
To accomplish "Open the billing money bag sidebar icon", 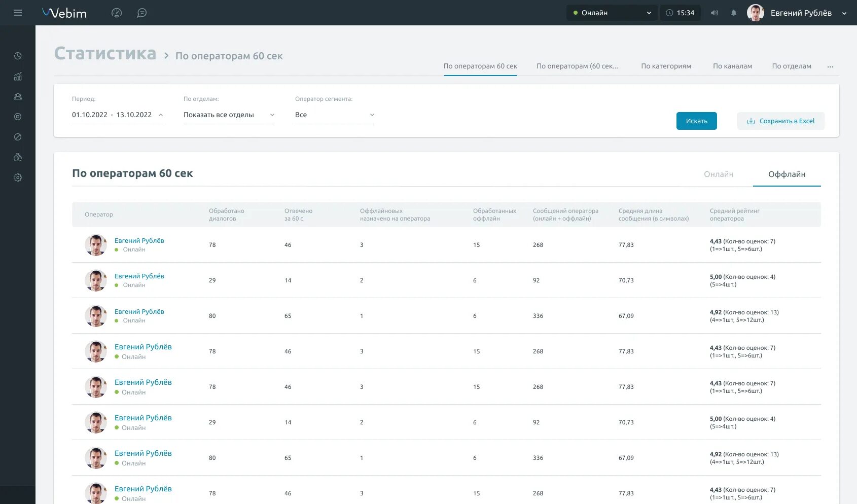I will coord(18,157).
